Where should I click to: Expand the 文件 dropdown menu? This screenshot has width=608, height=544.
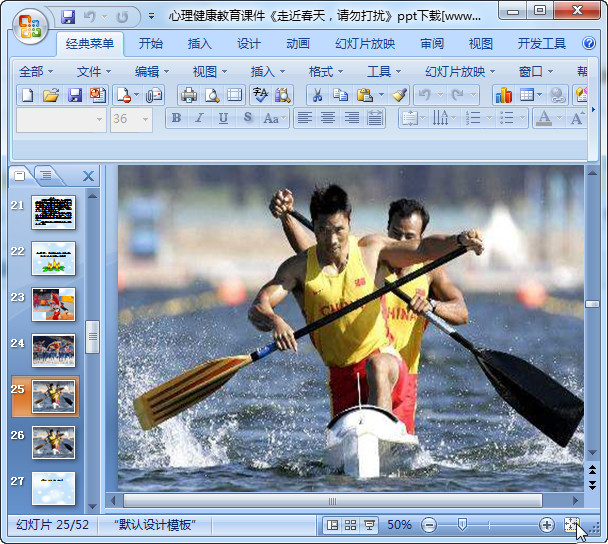[94, 72]
